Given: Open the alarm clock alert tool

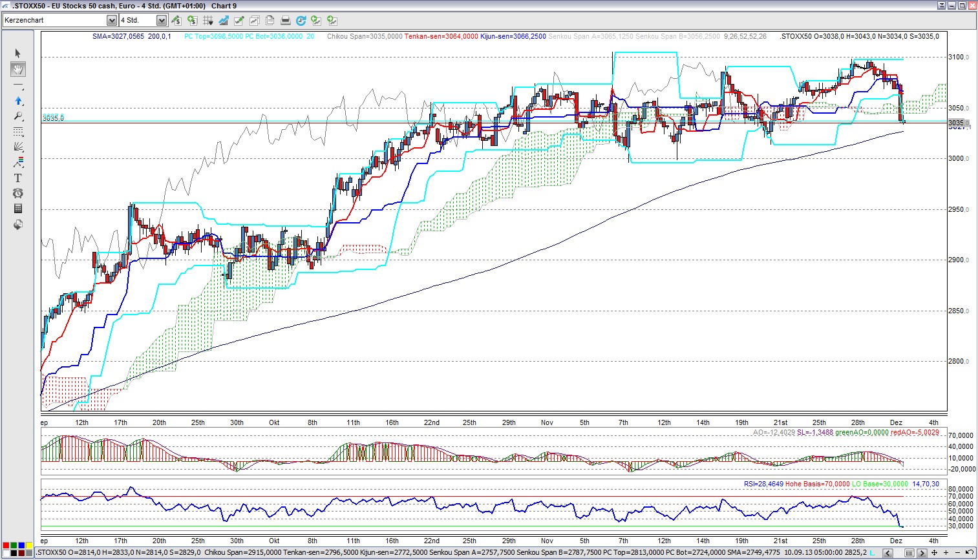Looking at the screenshot, I should pos(18,193).
